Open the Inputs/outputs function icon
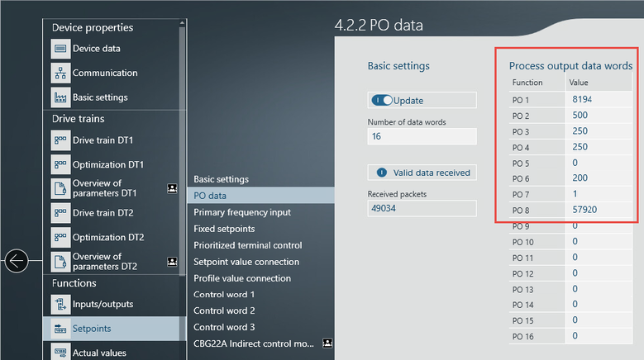644x360 pixels. [x=61, y=304]
